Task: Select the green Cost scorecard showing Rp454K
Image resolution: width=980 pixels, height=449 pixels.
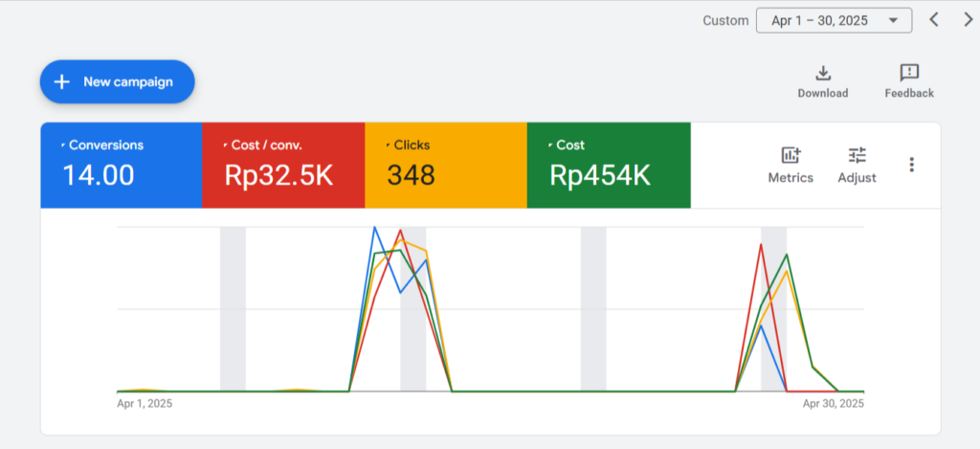Action: click(x=608, y=165)
